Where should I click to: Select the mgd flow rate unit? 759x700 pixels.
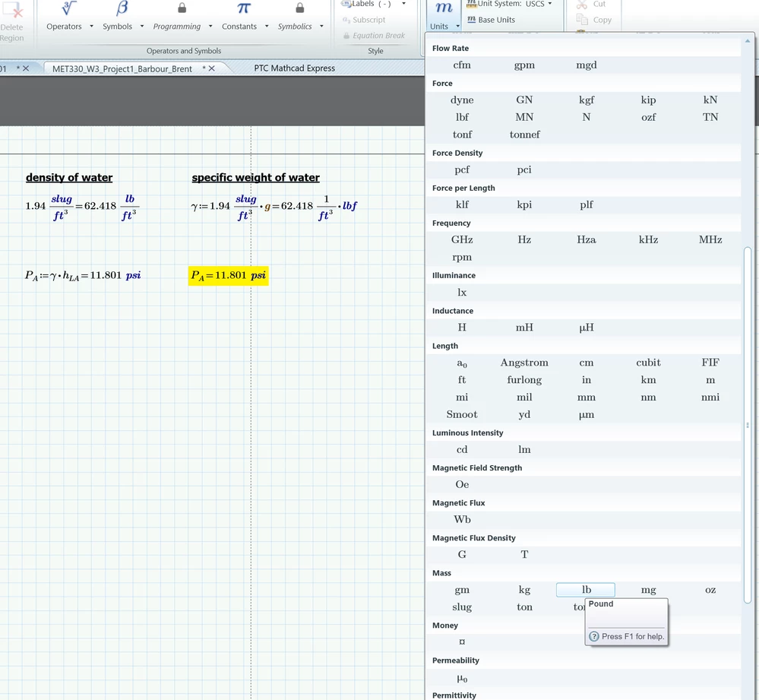(587, 65)
